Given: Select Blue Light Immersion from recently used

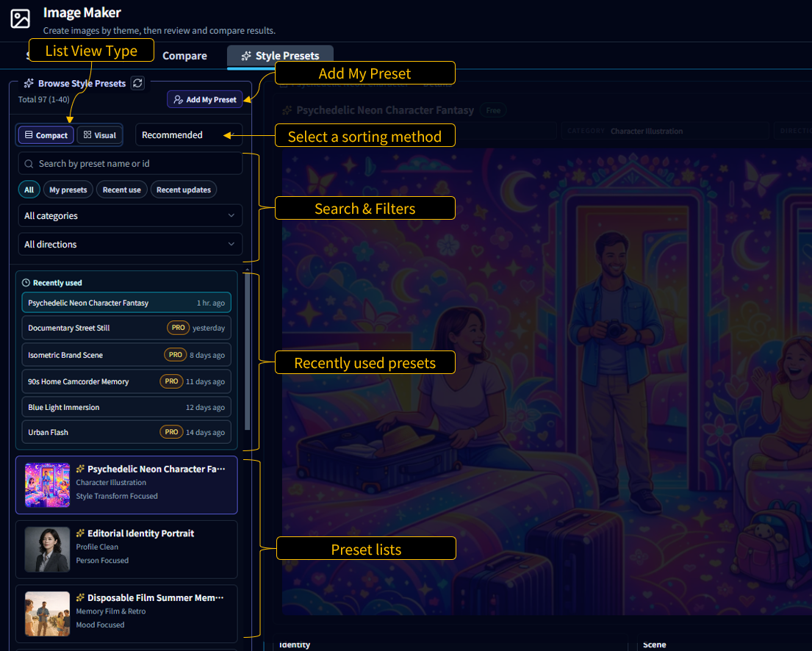Looking at the screenshot, I should tap(126, 406).
